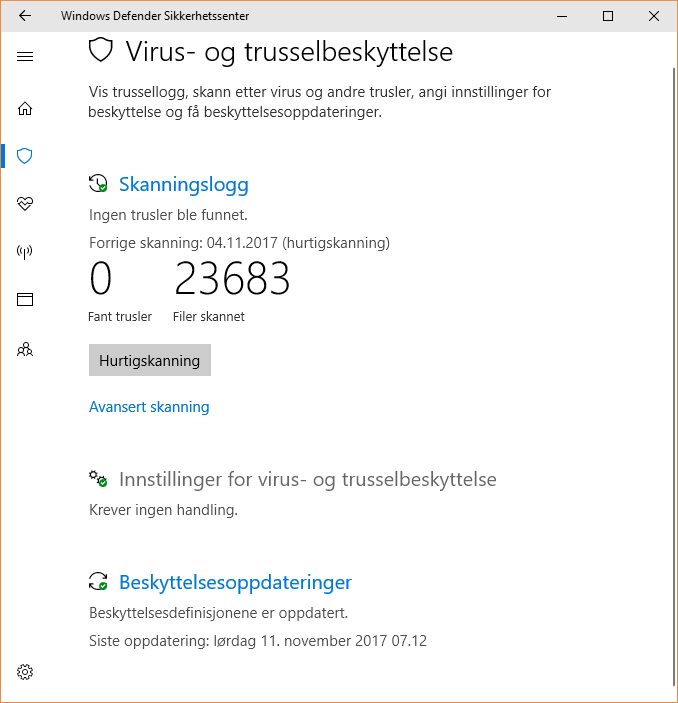678x703 pixels.
Task: Select the shield virus protection icon
Action: [25, 156]
